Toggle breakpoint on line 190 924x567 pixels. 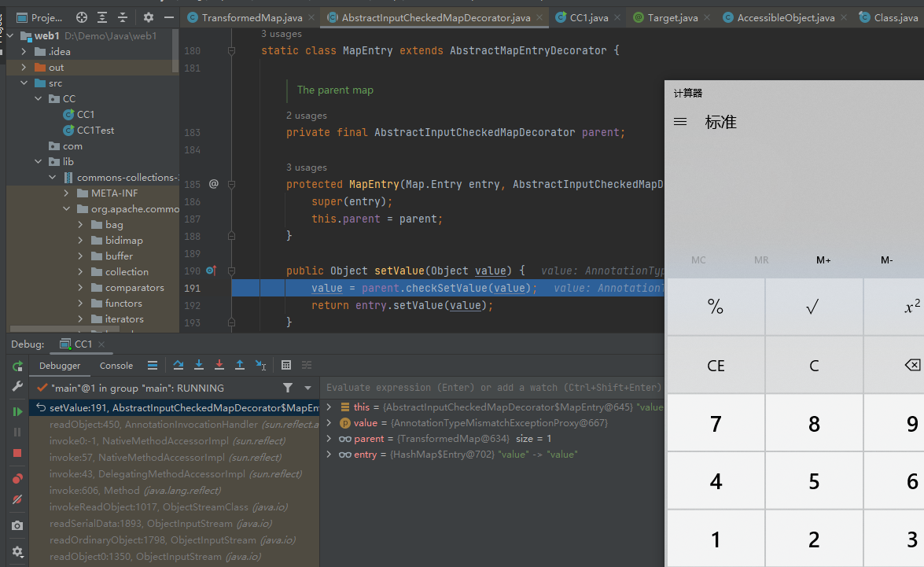(211, 271)
